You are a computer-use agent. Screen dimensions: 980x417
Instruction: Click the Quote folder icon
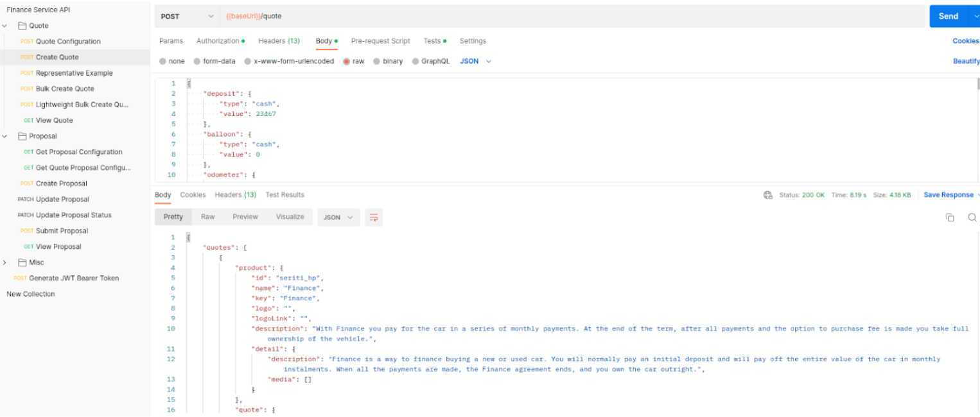pyautogui.click(x=22, y=26)
